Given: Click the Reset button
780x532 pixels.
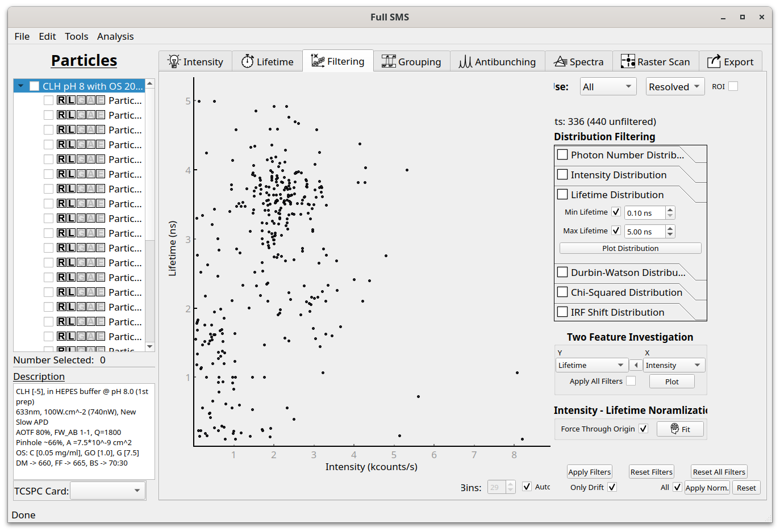Looking at the screenshot, I should click(746, 488).
